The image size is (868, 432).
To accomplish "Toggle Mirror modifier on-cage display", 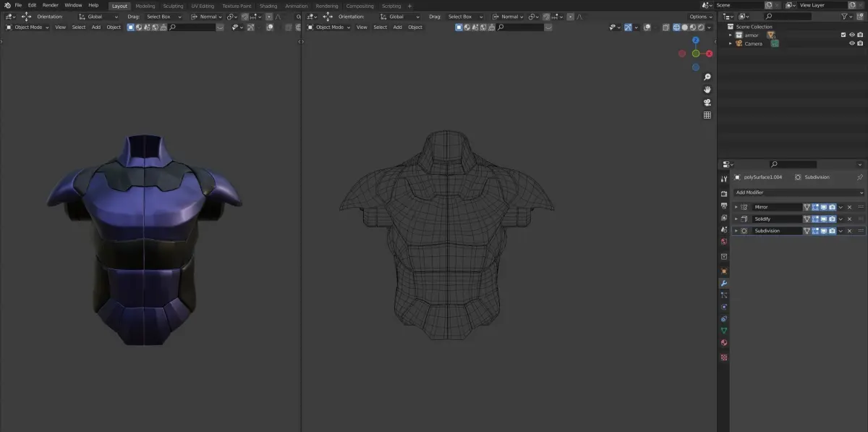I will [x=807, y=207].
